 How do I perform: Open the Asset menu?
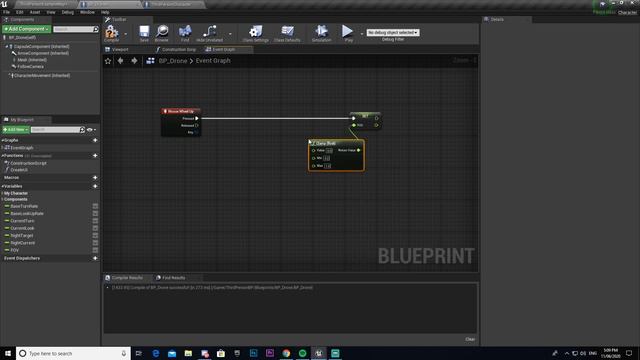pos(35,12)
